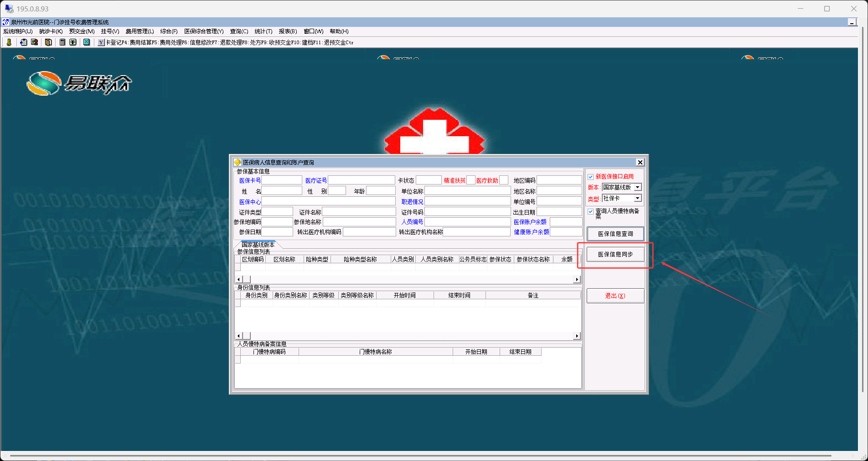Image resolution: width=868 pixels, height=461 pixels.
Task: Open the calculator icon in toolbar
Action: click(x=62, y=42)
